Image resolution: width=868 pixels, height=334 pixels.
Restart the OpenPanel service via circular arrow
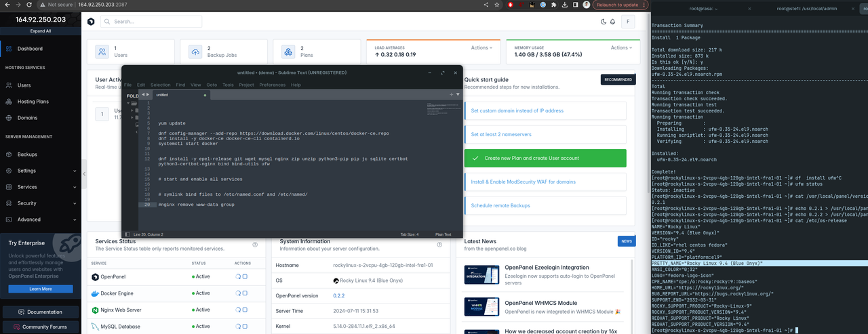[238, 276]
